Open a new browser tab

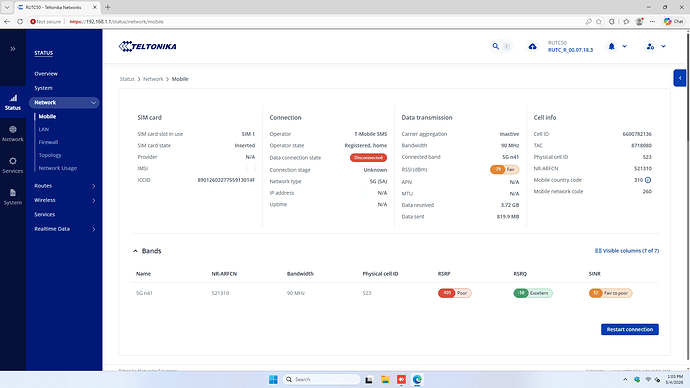[107, 7]
